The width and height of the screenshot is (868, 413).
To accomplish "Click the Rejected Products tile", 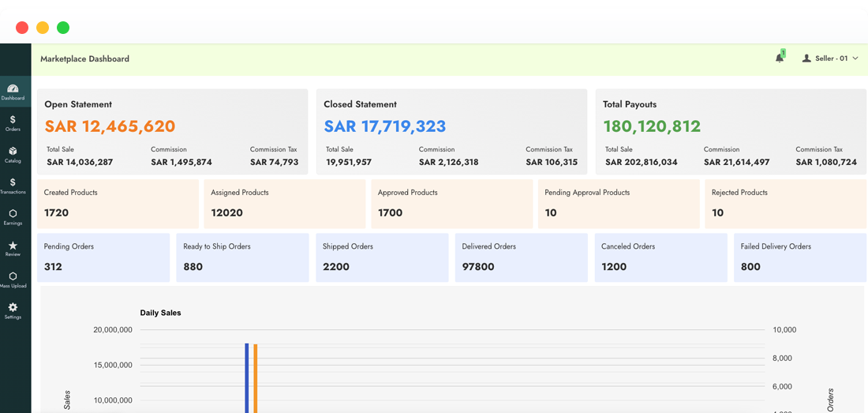I will (x=785, y=204).
